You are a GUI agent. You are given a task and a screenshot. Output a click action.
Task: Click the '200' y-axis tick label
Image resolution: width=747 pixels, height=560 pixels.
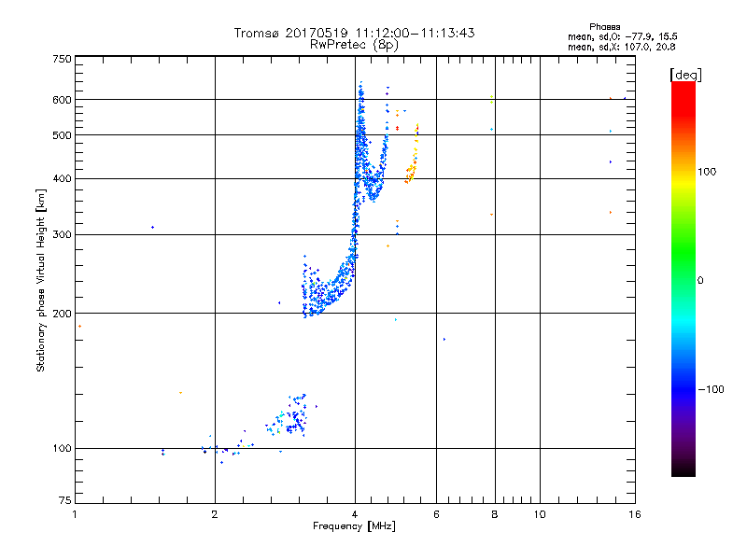click(62, 314)
